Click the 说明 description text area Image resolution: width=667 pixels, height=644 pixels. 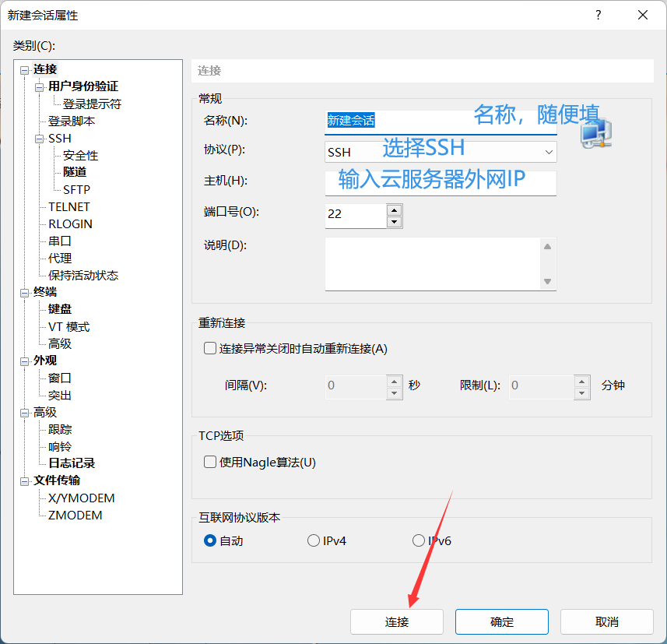coord(433,264)
